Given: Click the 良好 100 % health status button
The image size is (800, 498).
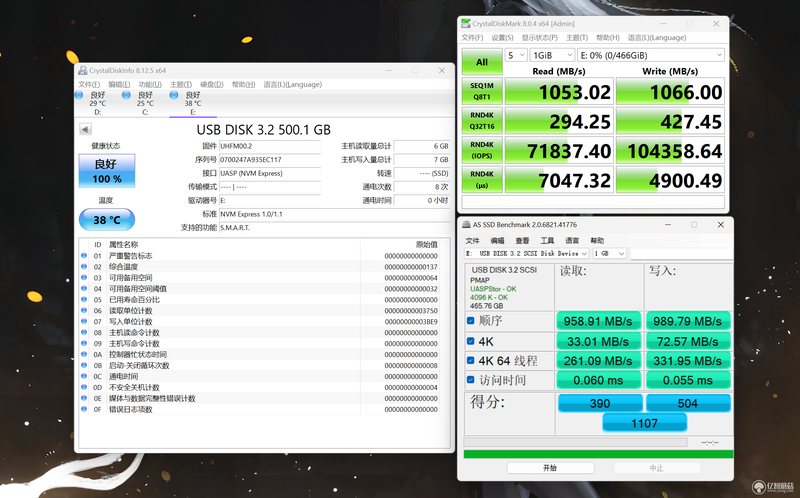Looking at the screenshot, I should point(107,171).
